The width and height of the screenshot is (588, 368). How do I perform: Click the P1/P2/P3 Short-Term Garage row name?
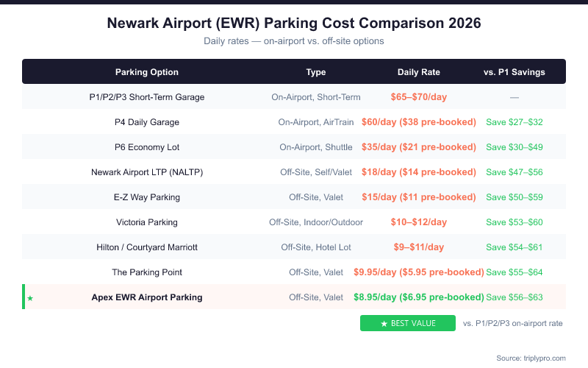147,97
